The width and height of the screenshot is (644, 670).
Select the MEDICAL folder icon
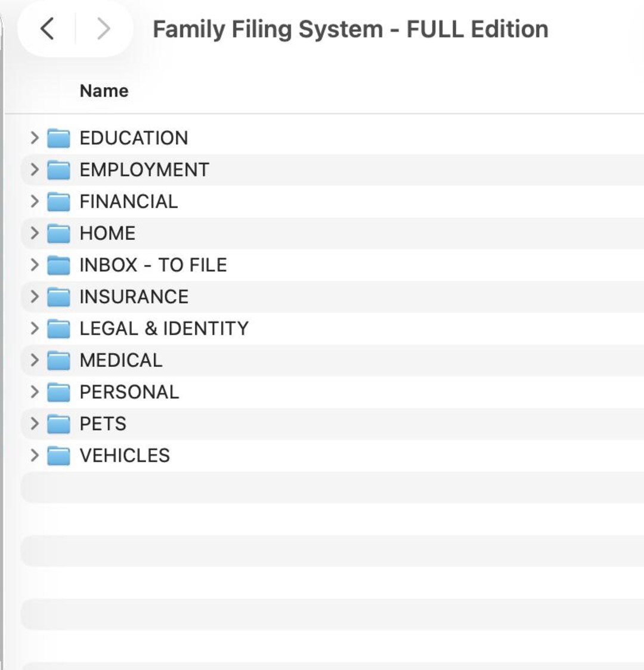click(x=58, y=360)
